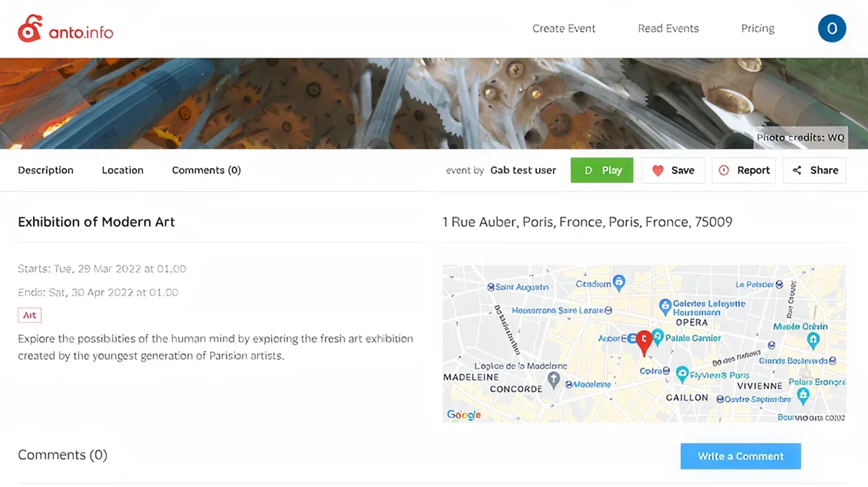Click the heart icon on Save
Viewport: 868px width, 487px height.
[x=658, y=171]
